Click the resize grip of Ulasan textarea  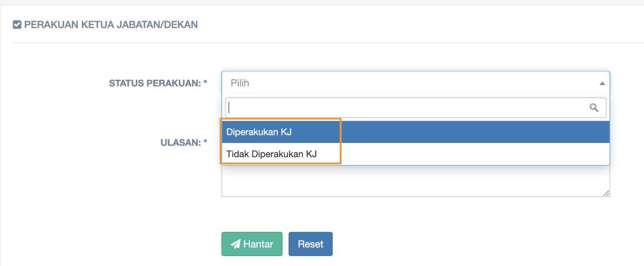click(606, 193)
